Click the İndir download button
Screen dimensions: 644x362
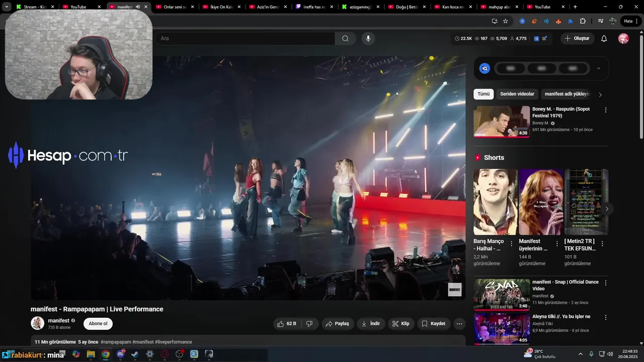(x=371, y=324)
